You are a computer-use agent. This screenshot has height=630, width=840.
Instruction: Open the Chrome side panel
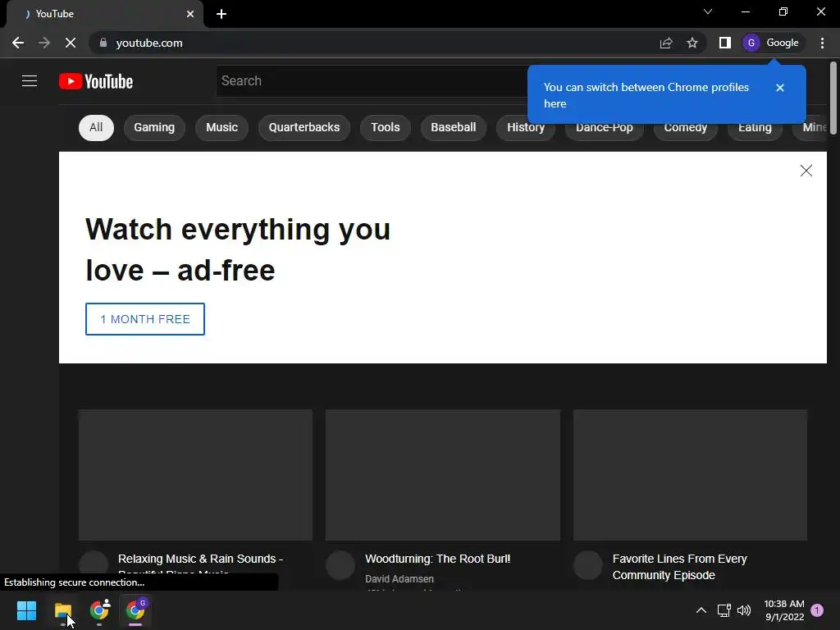click(725, 43)
